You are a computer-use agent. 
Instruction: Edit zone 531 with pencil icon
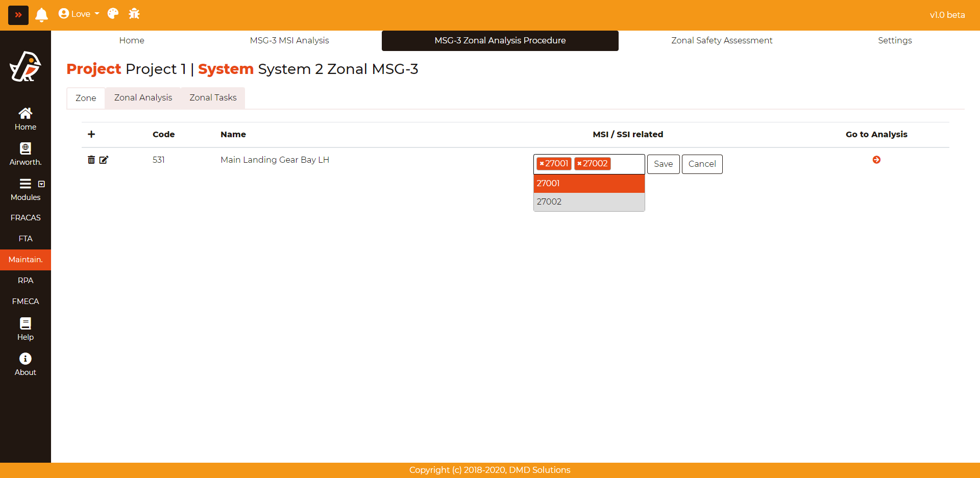tap(104, 160)
